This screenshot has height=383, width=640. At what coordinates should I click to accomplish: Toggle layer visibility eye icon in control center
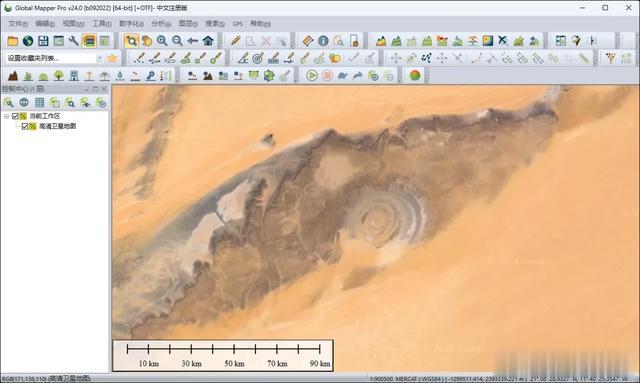point(86,103)
